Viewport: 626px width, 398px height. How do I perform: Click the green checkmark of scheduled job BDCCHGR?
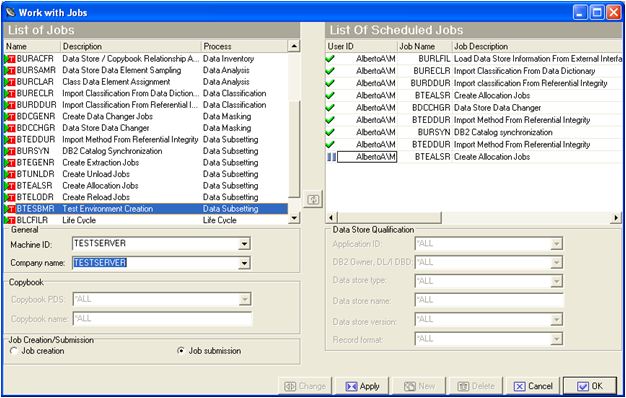(330, 108)
